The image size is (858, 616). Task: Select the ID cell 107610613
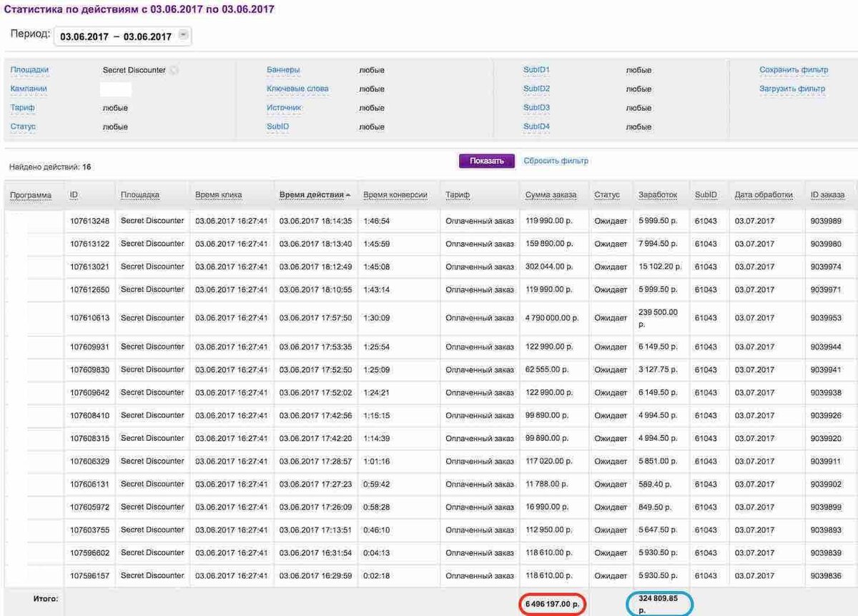click(89, 318)
